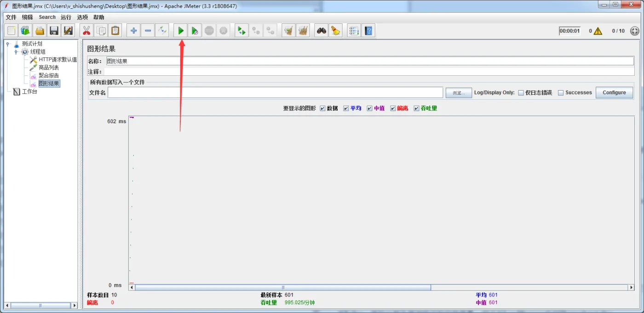Click Remote Start All toolbar icon
This screenshot has height=313, width=644.
click(x=241, y=31)
